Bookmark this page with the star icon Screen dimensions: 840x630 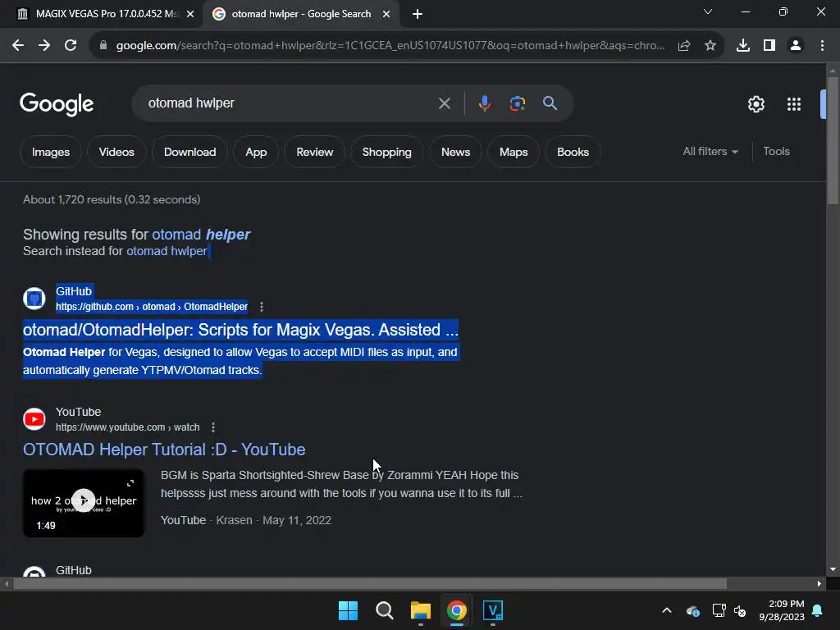[710, 46]
